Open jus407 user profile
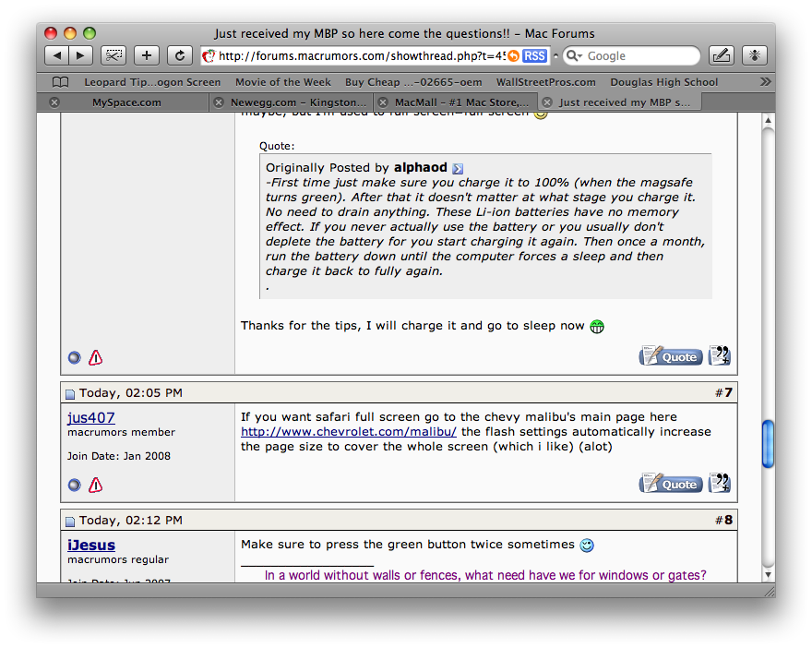The image size is (812, 648). tap(91, 417)
